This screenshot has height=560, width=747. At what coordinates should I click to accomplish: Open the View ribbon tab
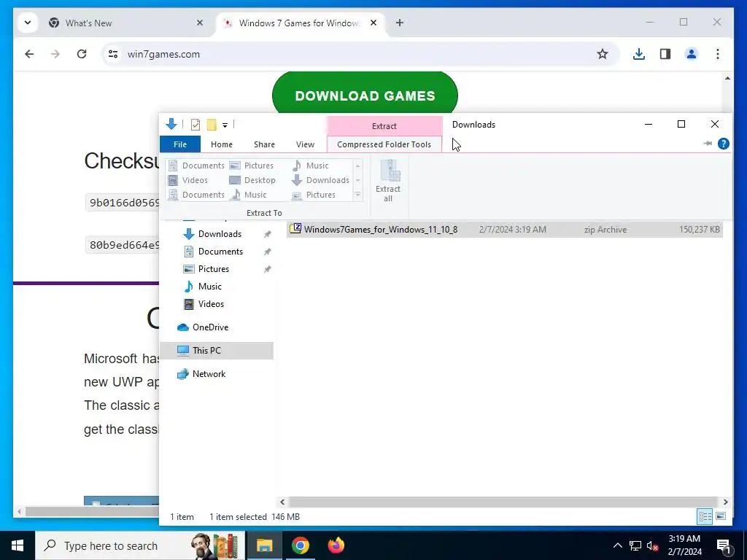pos(305,144)
